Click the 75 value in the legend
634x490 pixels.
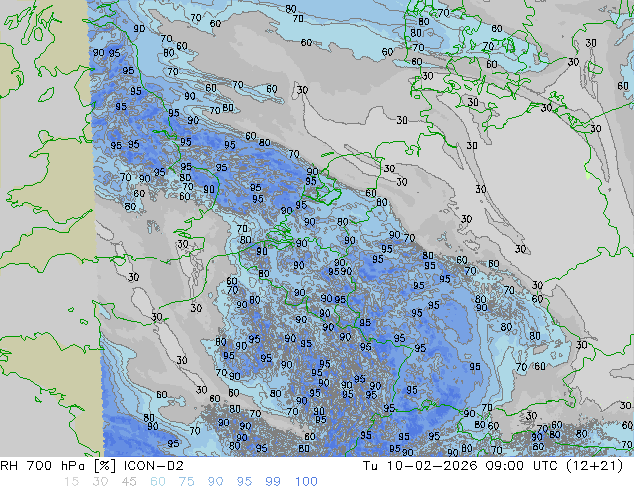click(x=186, y=482)
